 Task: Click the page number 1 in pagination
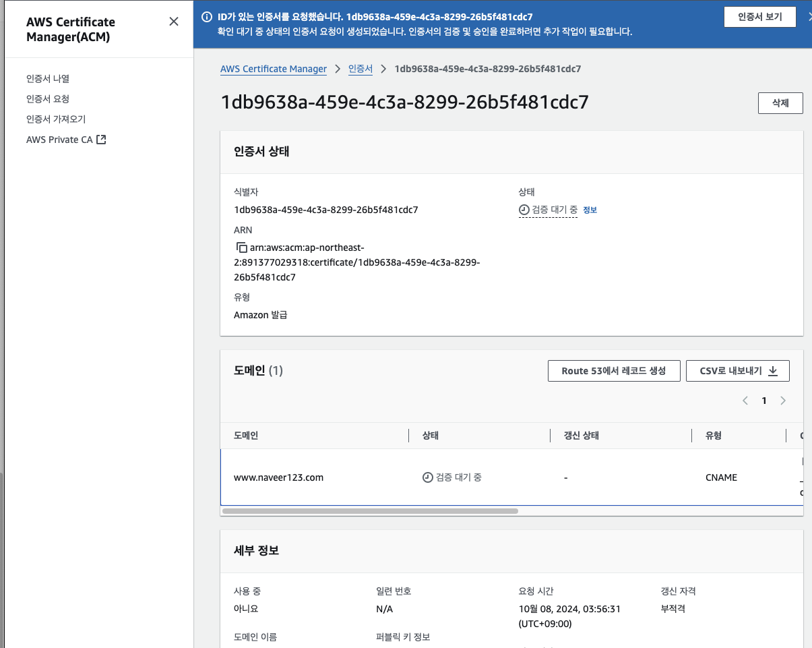pos(764,401)
